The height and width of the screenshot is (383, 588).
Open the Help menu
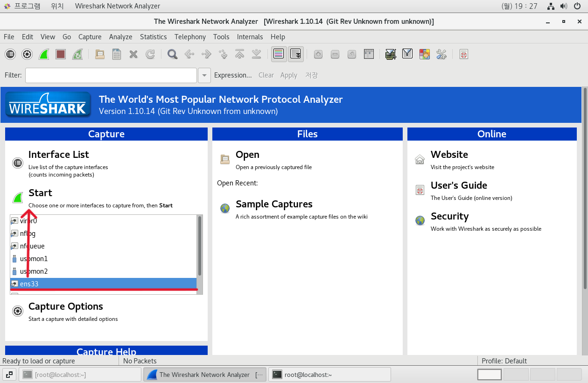click(x=278, y=36)
